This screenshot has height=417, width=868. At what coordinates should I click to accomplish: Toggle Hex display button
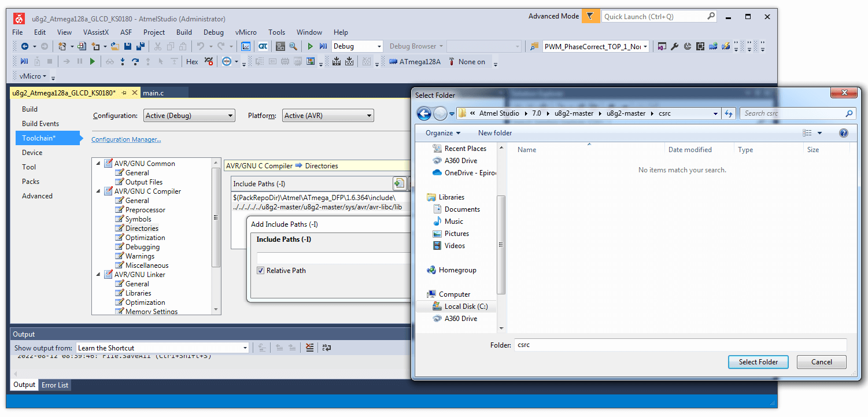tap(192, 61)
